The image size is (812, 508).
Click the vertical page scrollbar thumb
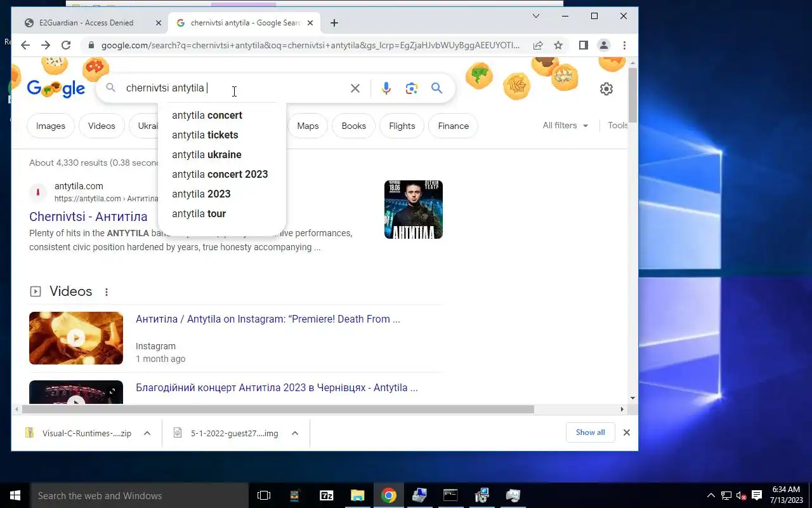(x=632, y=94)
